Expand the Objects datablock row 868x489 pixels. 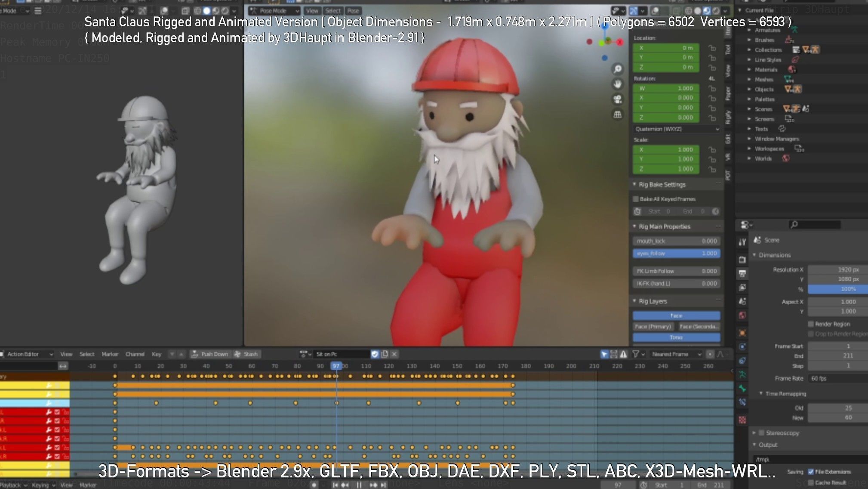click(749, 89)
